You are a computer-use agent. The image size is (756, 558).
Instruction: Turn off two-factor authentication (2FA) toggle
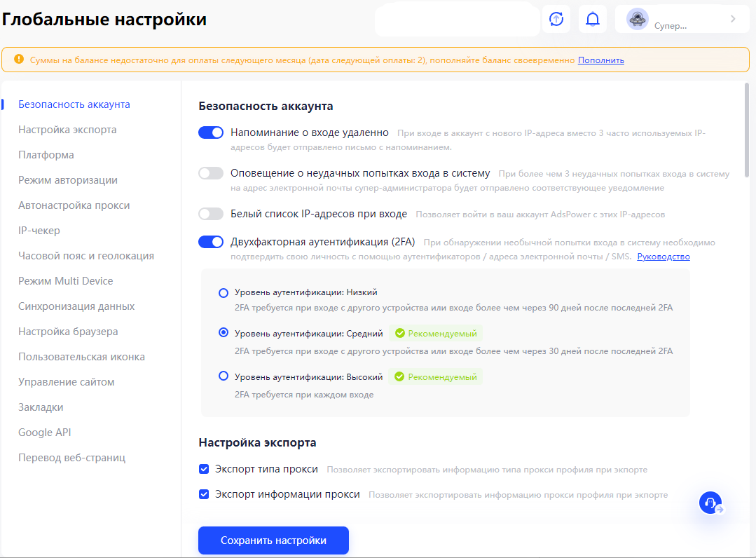pyautogui.click(x=211, y=242)
